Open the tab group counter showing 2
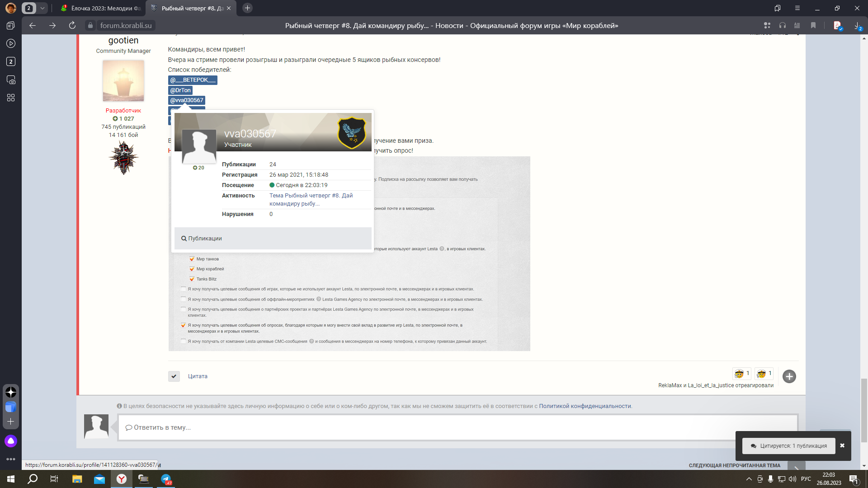868x488 pixels. (x=29, y=8)
